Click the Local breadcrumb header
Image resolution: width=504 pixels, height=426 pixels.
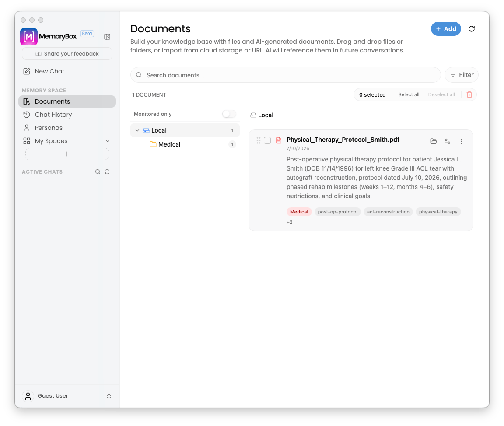(262, 115)
